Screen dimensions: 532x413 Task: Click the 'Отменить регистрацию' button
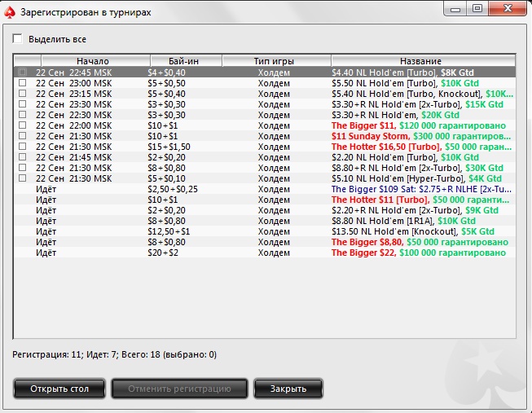click(x=179, y=389)
